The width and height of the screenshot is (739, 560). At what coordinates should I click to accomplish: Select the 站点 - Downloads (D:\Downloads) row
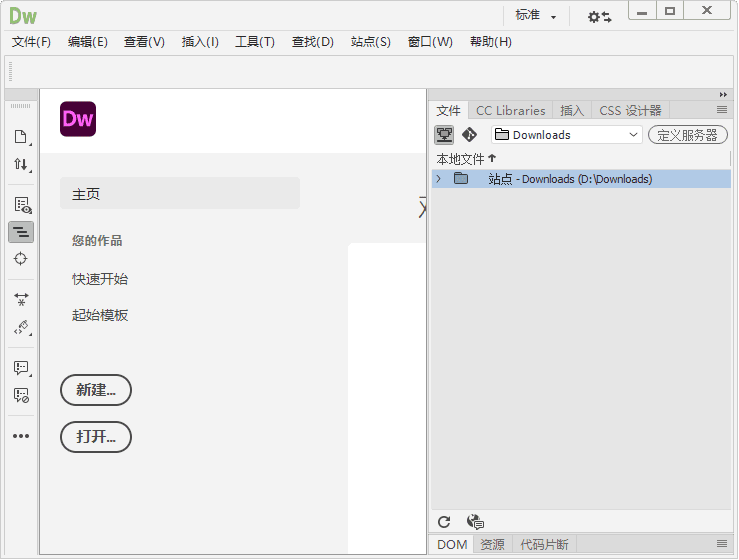click(x=581, y=179)
